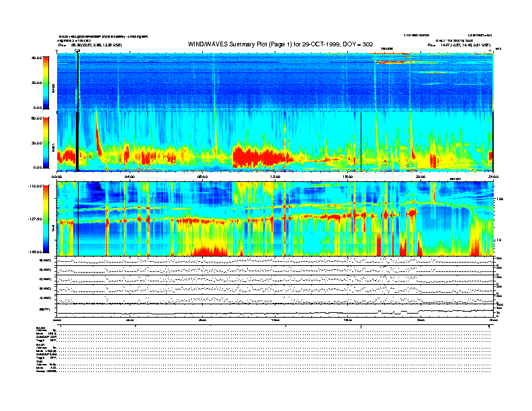Viewport: 532px width, 411px height.
Task: Click the TNR color scale bar
Action: click(x=46, y=219)
